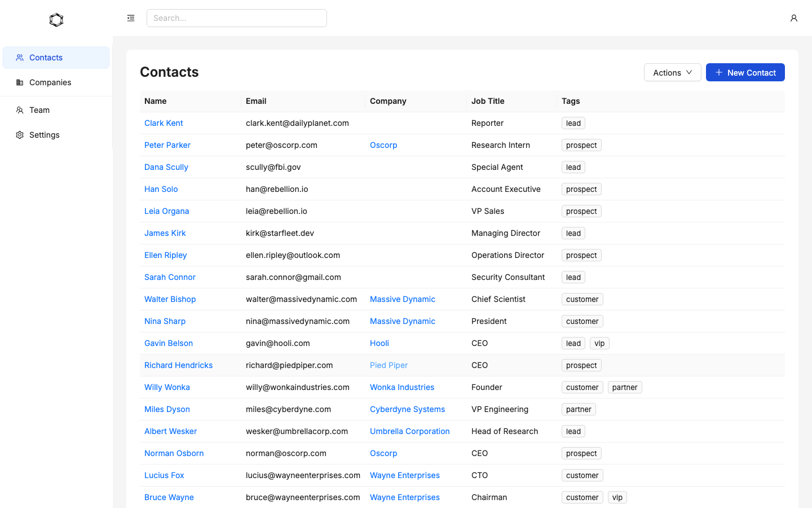Screen dimensions: 812x508
Task: Click the Companies building icon
Action: pyautogui.click(x=20, y=82)
